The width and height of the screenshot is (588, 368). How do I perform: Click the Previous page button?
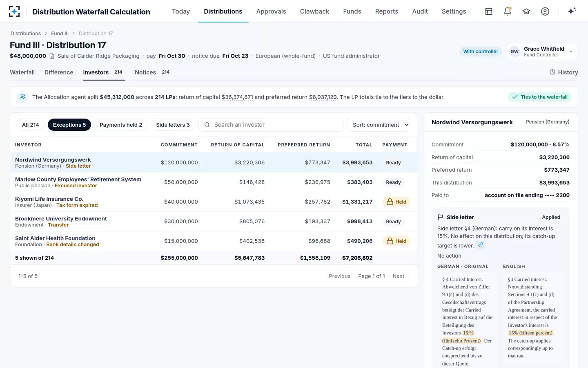click(340, 276)
